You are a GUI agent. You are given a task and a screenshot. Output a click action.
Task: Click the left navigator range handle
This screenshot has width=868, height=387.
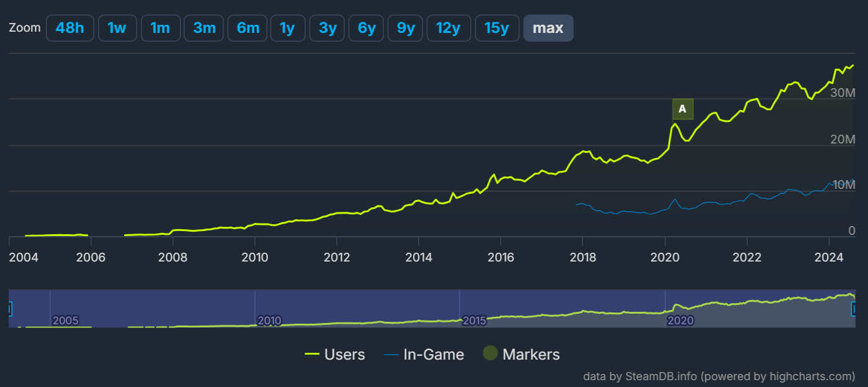click(x=9, y=309)
